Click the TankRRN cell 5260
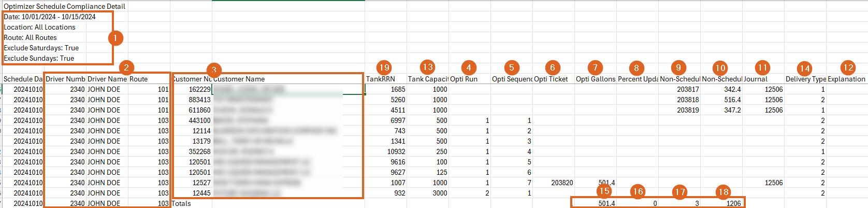The width and height of the screenshot is (868, 208). pyautogui.click(x=386, y=100)
